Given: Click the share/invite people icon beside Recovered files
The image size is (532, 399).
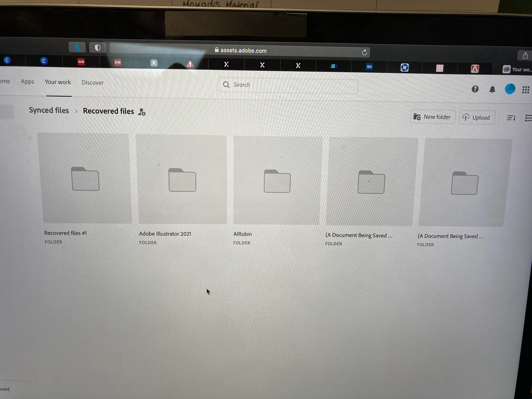Looking at the screenshot, I should 142,112.
